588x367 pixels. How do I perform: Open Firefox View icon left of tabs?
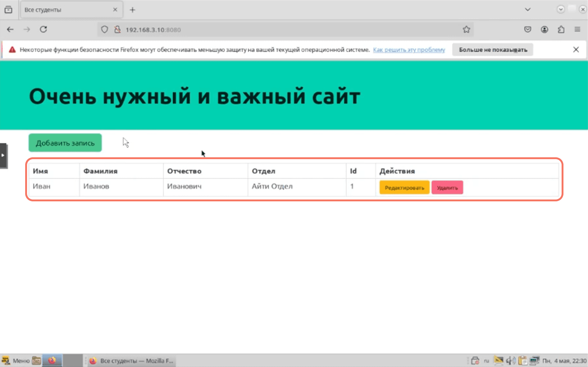(x=8, y=10)
